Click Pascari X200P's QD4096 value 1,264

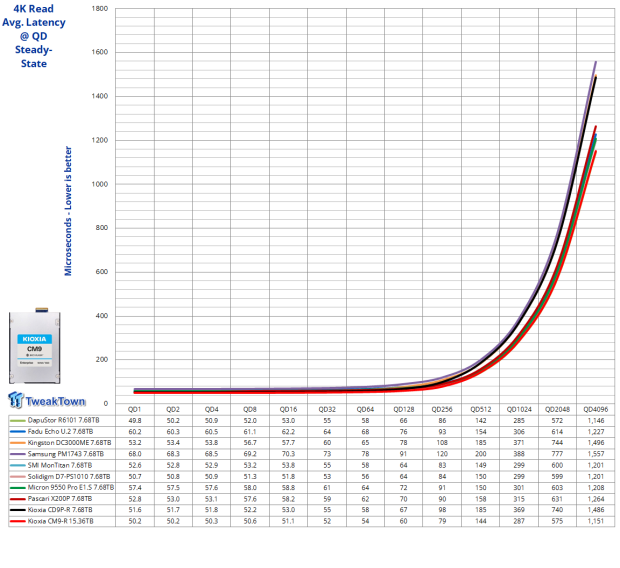coord(596,498)
